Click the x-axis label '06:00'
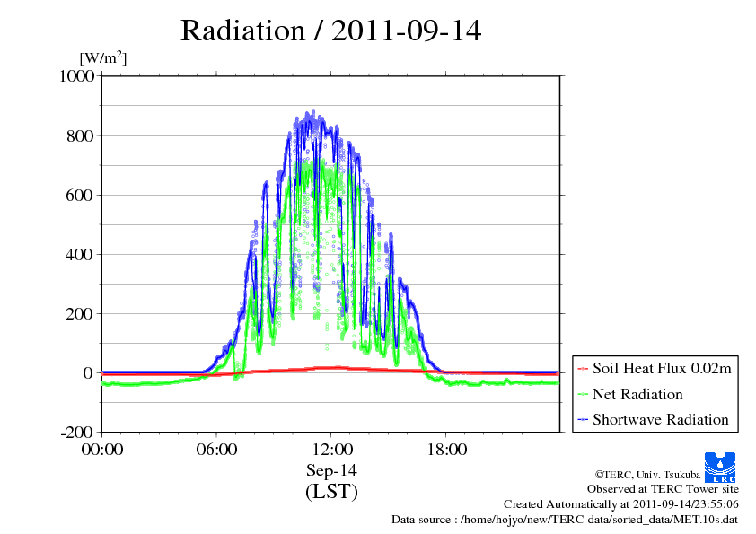 coord(216,450)
